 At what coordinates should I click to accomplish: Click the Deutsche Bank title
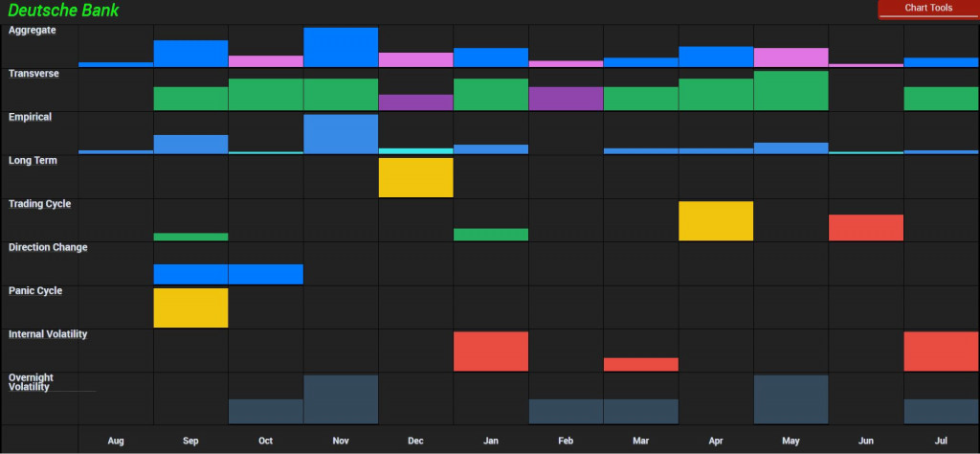click(63, 10)
